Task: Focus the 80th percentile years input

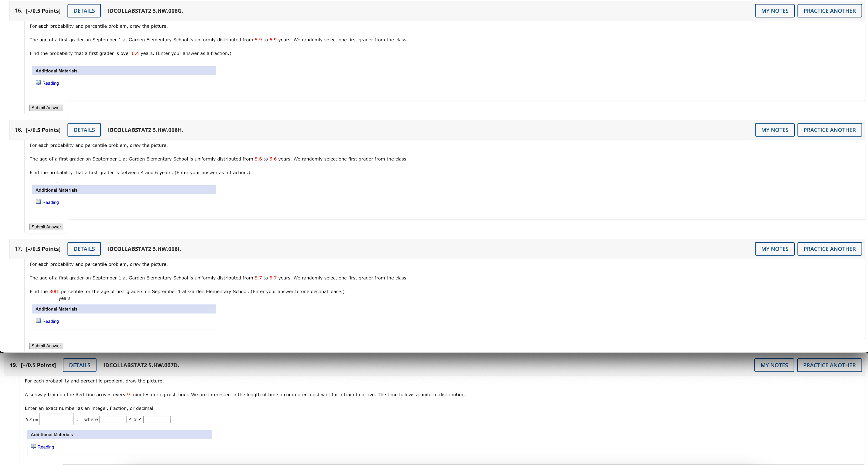Action: pyautogui.click(x=43, y=298)
